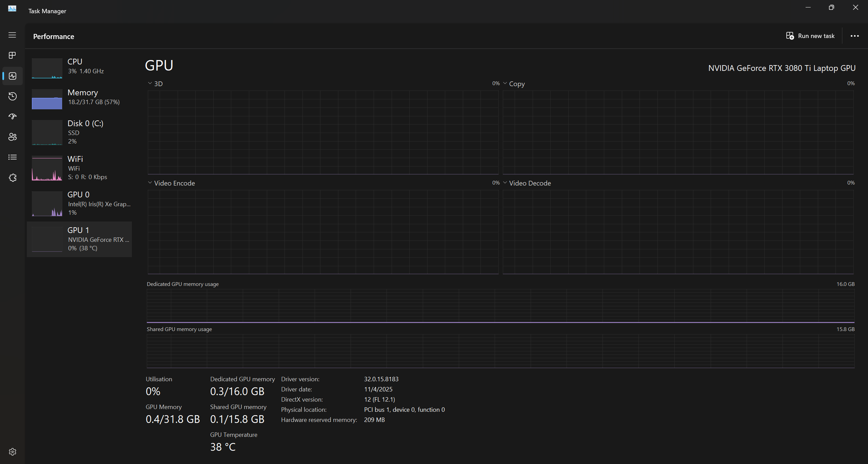Open Task Manager settings gear

(x=12, y=452)
